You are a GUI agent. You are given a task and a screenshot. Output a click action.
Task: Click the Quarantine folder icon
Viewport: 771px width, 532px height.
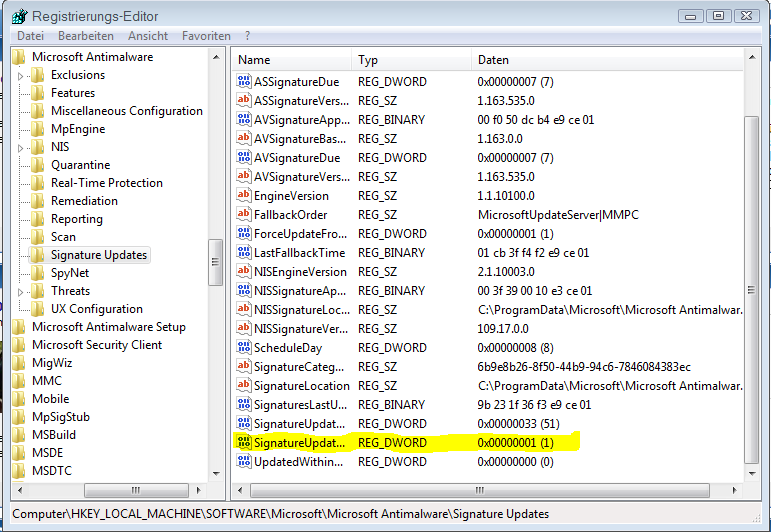pyautogui.click(x=37, y=165)
